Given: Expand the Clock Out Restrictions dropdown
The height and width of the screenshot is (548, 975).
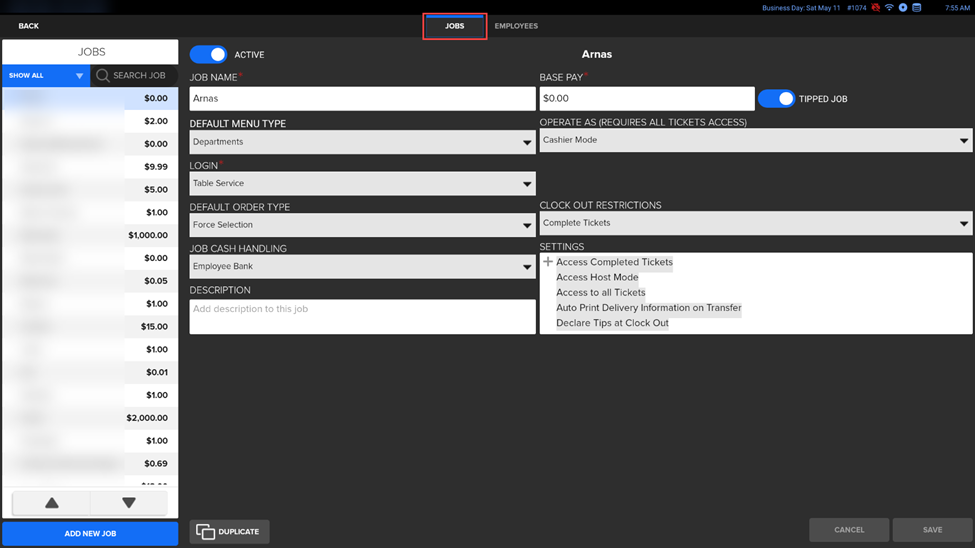Looking at the screenshot, I should click(x=755, y=223).
